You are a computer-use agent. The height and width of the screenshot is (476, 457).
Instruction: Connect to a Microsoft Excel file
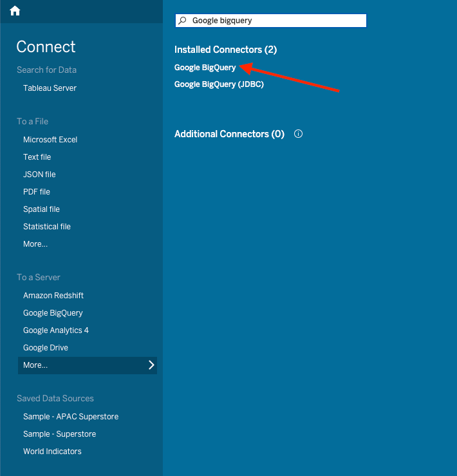pyautogui.click(x=50, y=140)
